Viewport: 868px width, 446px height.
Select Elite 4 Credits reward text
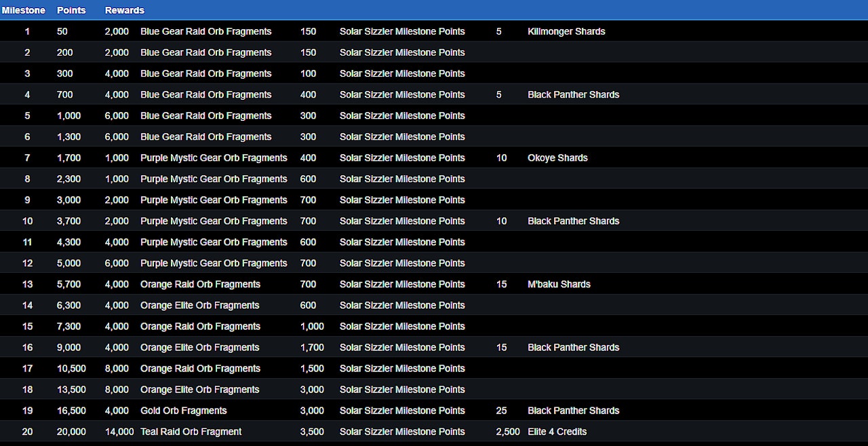click(x=557, y=431)
